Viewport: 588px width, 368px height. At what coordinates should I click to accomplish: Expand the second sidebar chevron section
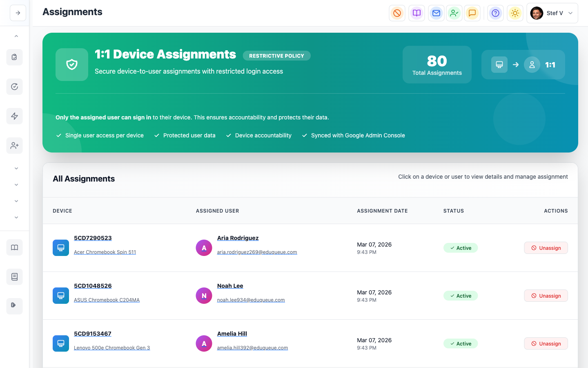pos(16,184)
